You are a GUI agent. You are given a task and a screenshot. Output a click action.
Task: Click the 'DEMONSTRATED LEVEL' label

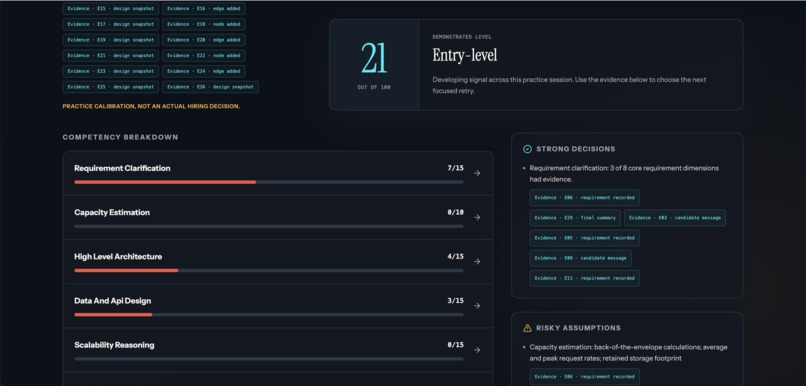[462, 37]
